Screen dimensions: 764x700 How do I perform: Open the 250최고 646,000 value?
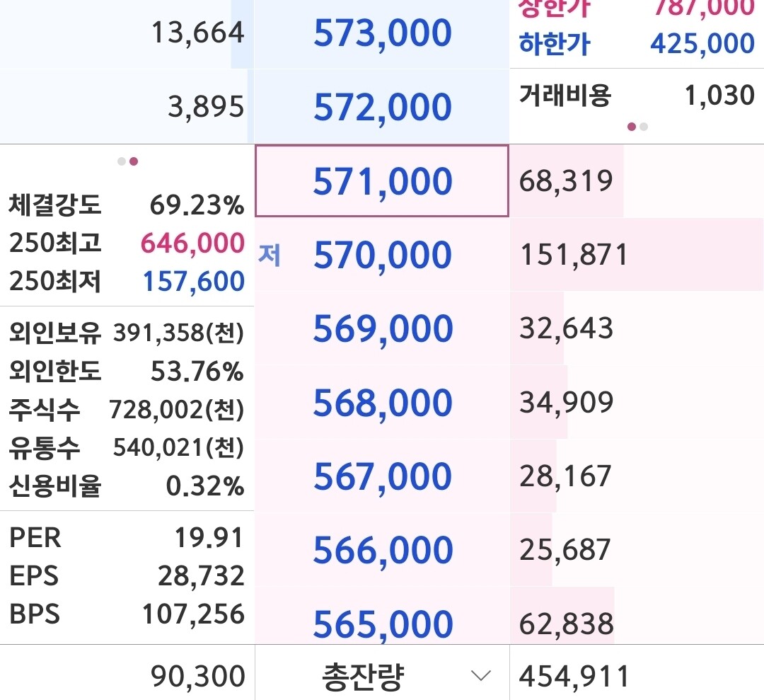pyautogui.click(x=192, y=243)
